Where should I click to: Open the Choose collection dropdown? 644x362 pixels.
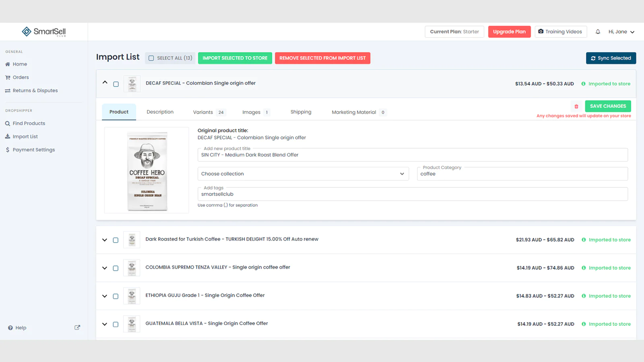point(303,174)
